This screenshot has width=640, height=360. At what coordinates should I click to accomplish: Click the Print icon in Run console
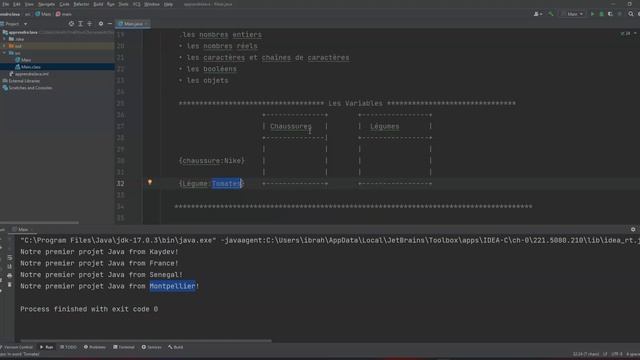tap(10, 276)
